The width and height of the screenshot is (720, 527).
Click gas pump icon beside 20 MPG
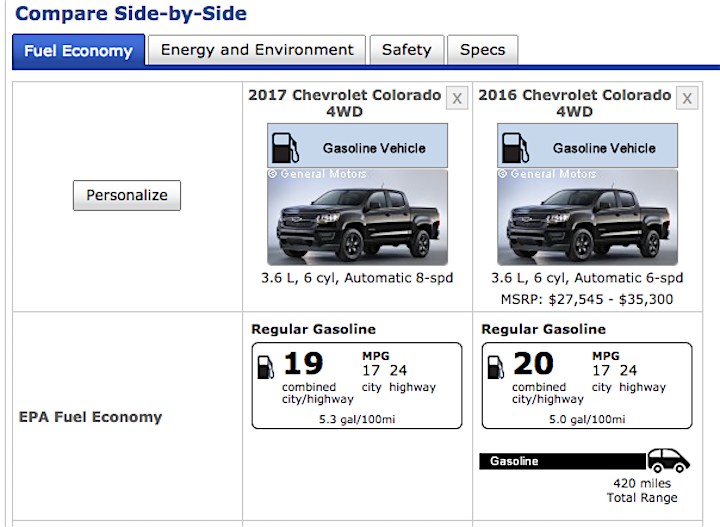(495, 367)
